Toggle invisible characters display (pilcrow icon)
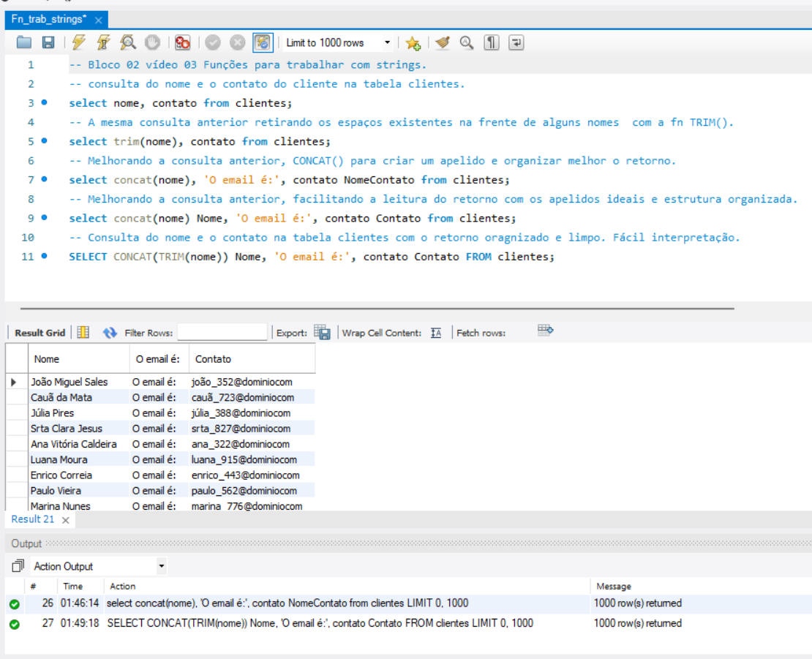This screenshot has width=812, height=659. (491, 43)
